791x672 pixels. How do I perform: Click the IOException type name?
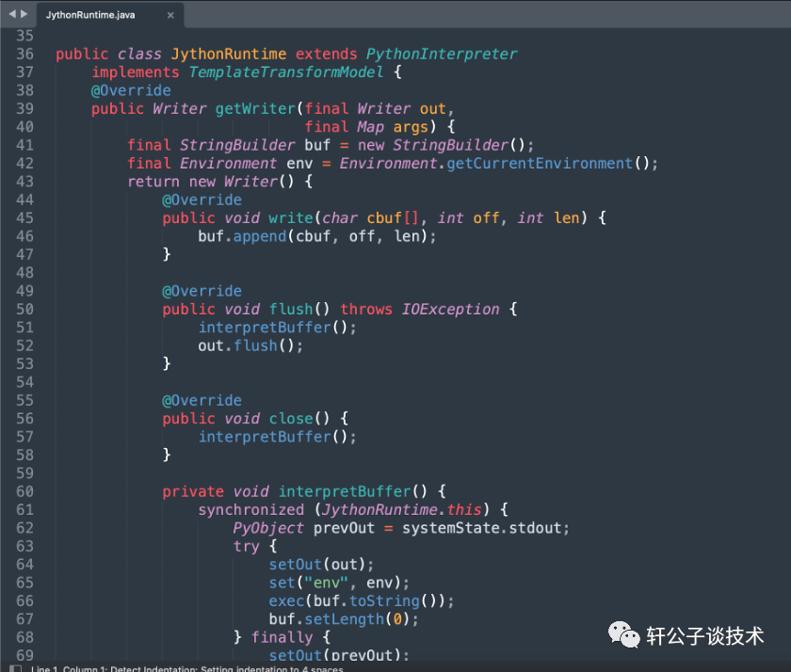click(450, 309)
